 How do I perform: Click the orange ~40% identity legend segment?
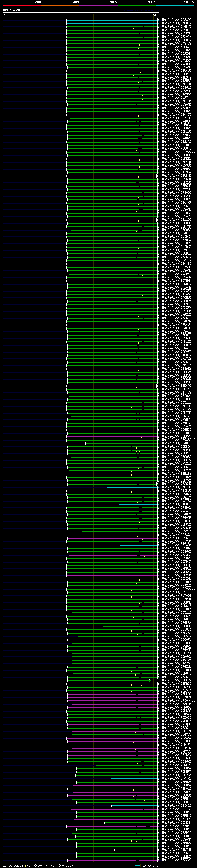[x=60, y=6]
